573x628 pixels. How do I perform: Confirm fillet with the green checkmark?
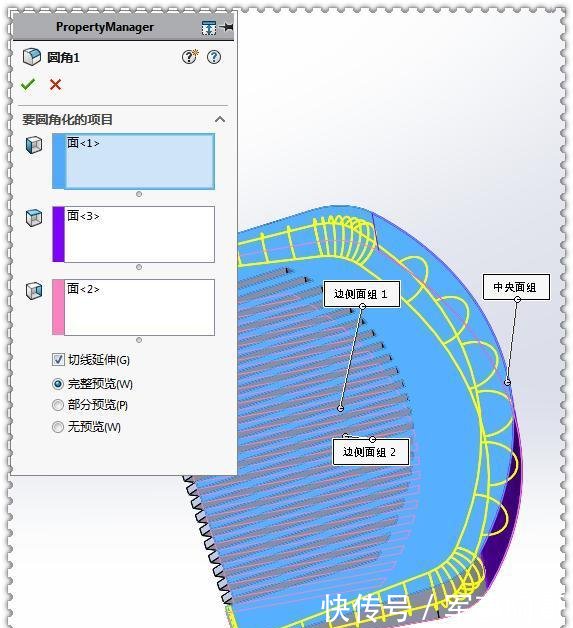[x=28, y=85]
